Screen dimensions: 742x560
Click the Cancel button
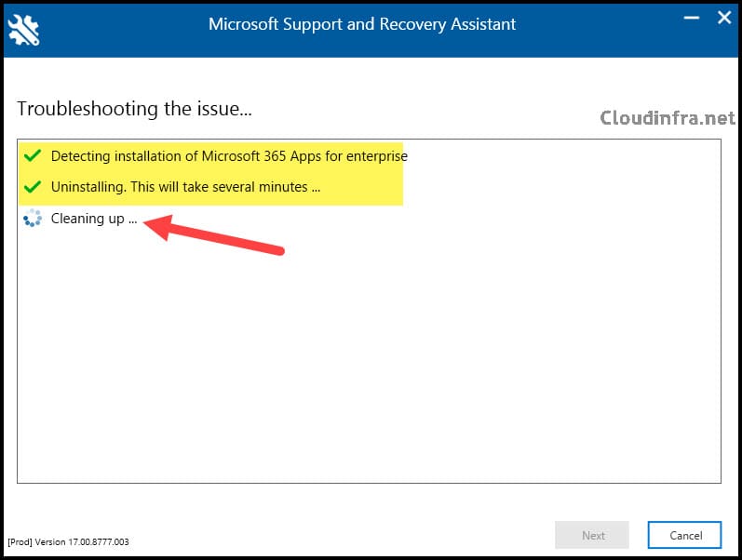point(684,535)
